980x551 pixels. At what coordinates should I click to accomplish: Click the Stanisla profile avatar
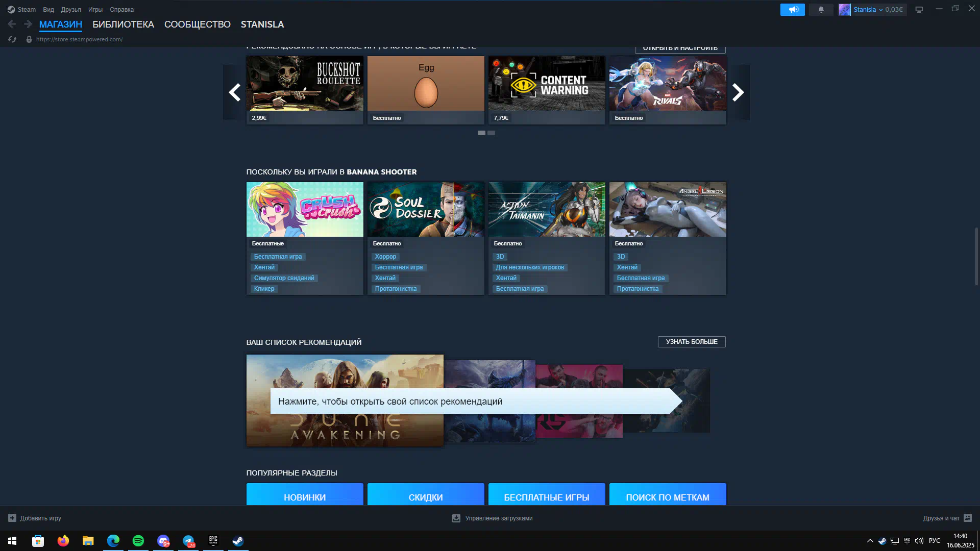845,10
